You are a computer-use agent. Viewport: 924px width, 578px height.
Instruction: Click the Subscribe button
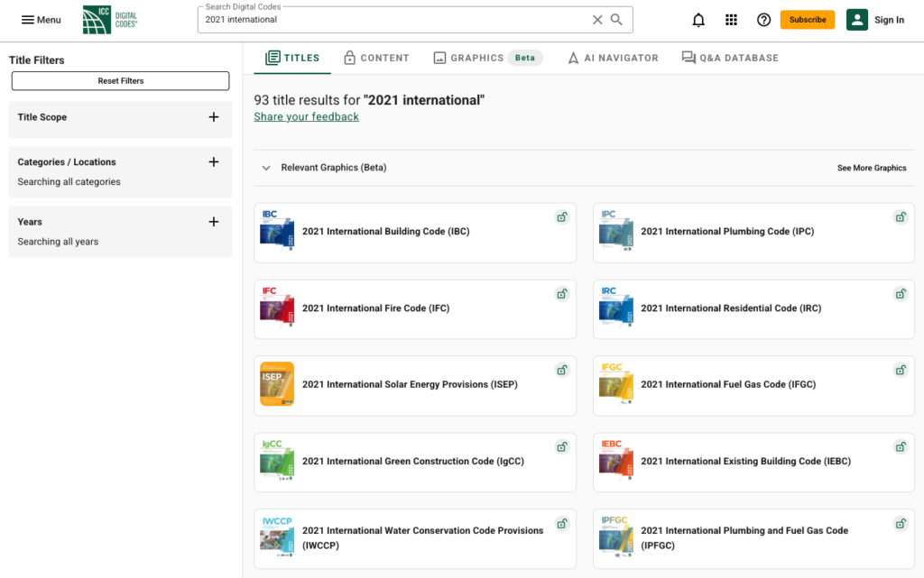[x=808, y=20]
